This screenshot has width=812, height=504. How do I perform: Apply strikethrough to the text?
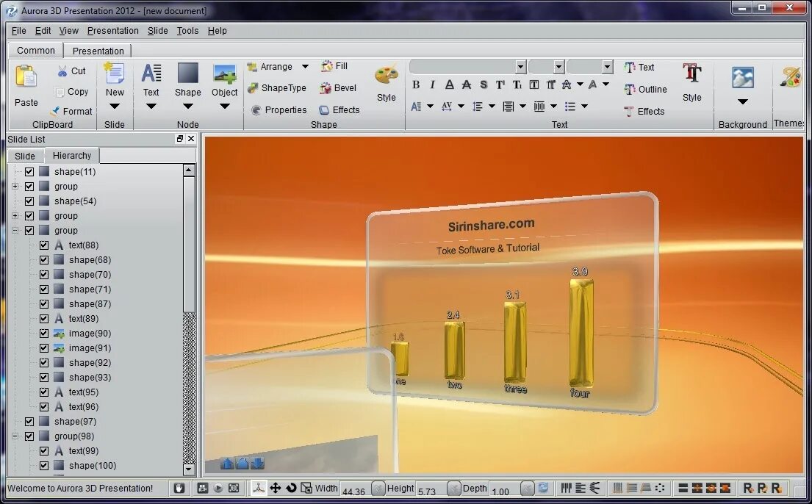pyautogui.click(x=466, y=84)
